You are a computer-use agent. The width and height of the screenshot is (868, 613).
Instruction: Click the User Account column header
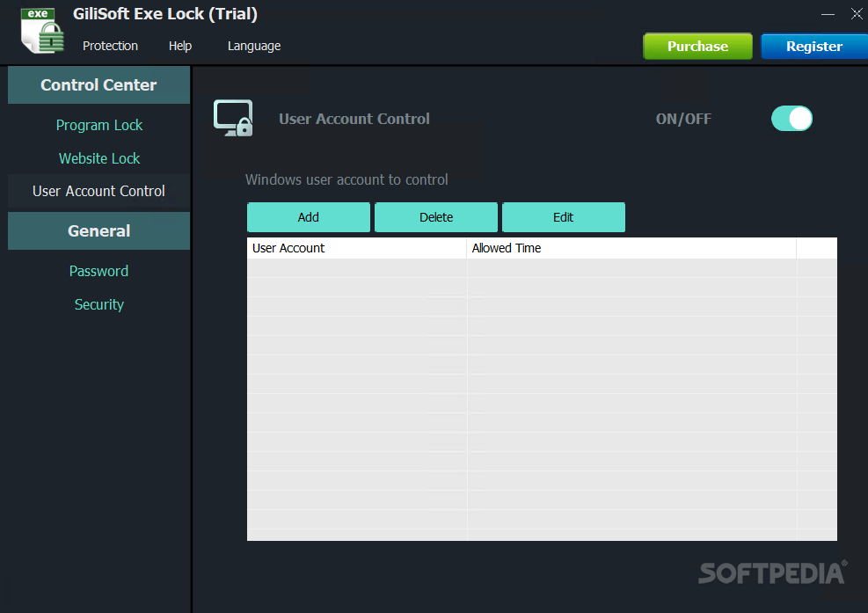click(356, 248)
